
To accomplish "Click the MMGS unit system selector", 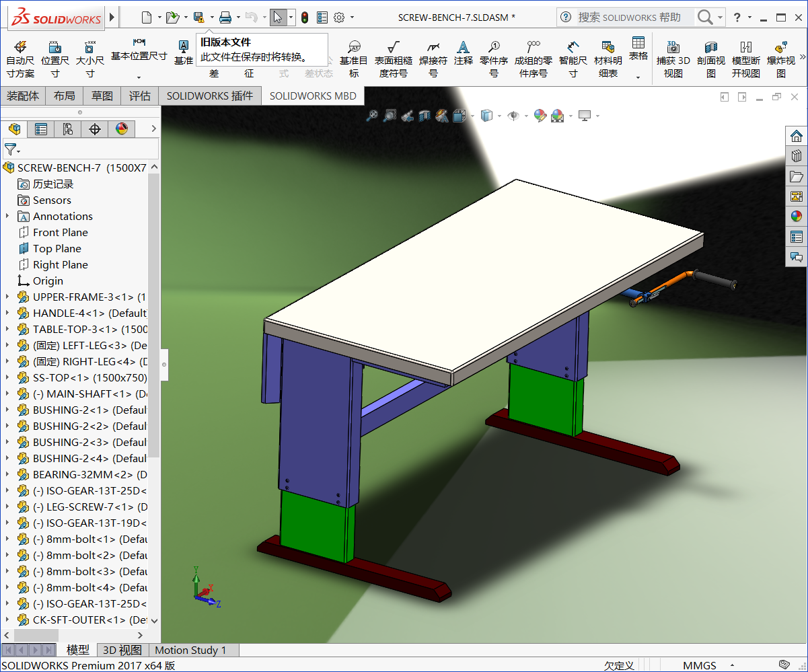I will click(x=700, y=665).
